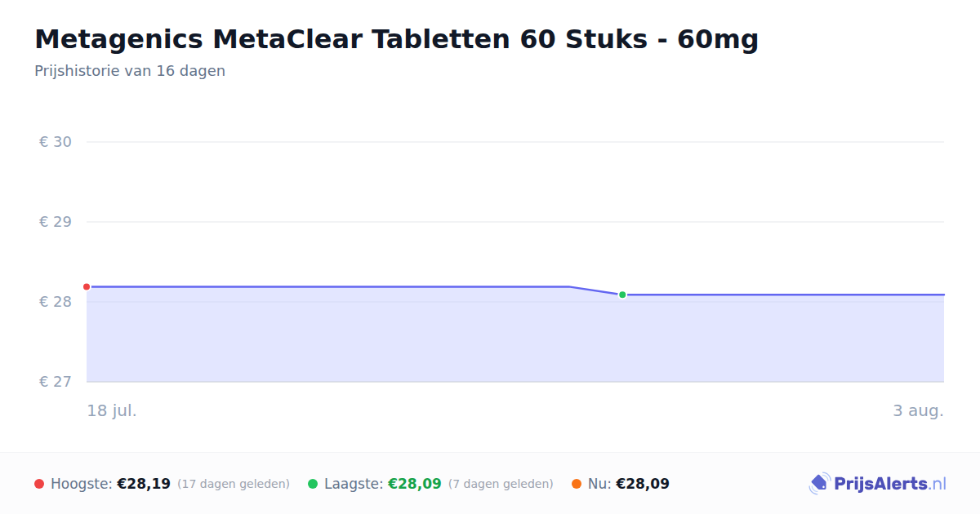Click the Hoogste €28,19 price value

(144, 484)
